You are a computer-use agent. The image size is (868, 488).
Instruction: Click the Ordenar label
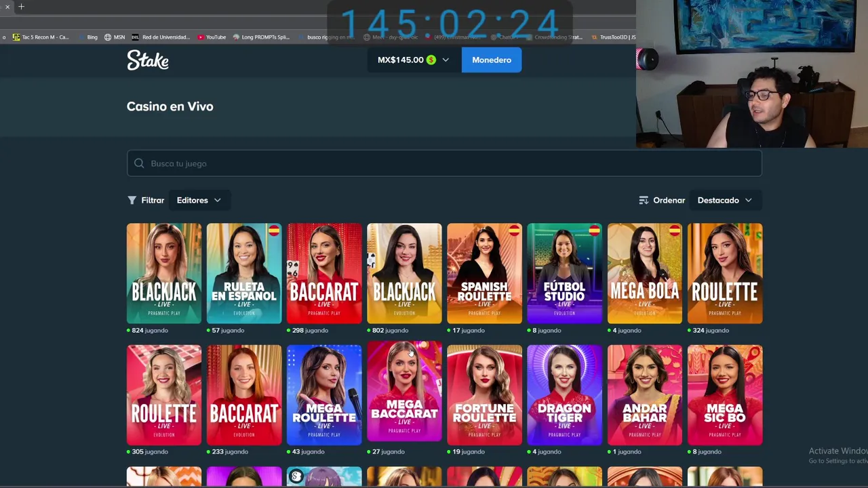coord(669,201)
